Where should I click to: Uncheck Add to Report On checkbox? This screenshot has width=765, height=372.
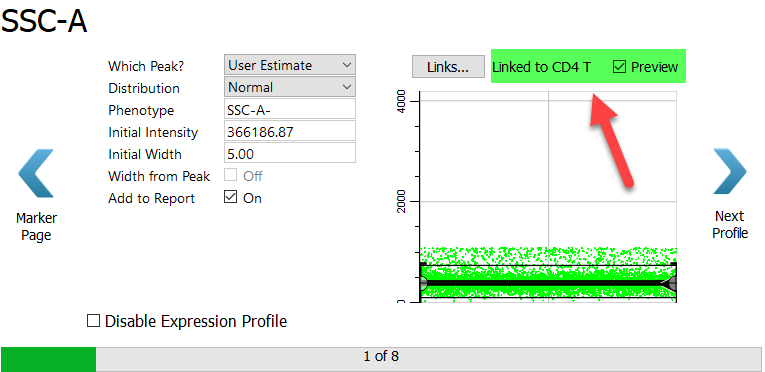pyautogui.click(x=230, y=198)
